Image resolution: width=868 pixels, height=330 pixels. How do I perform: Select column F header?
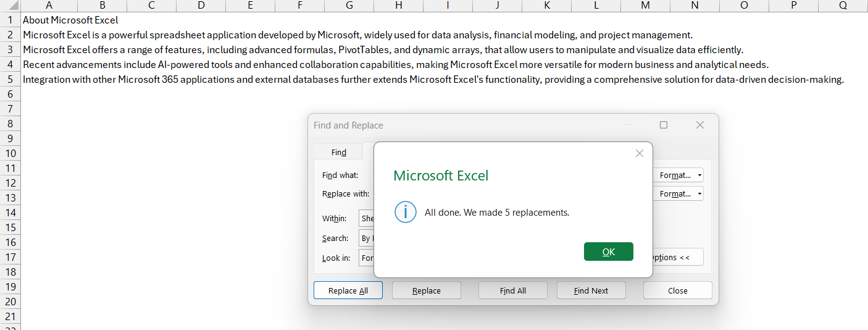coord(300,6)
